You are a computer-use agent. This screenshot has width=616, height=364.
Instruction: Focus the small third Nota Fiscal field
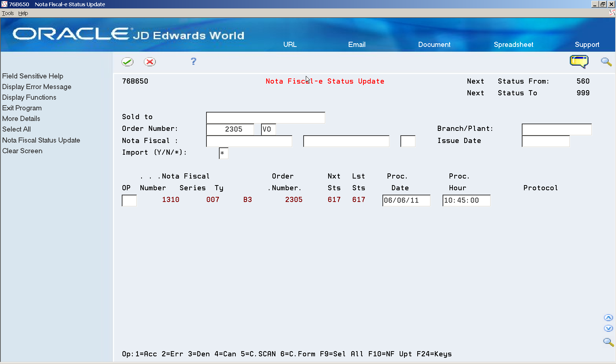[408, 141]
